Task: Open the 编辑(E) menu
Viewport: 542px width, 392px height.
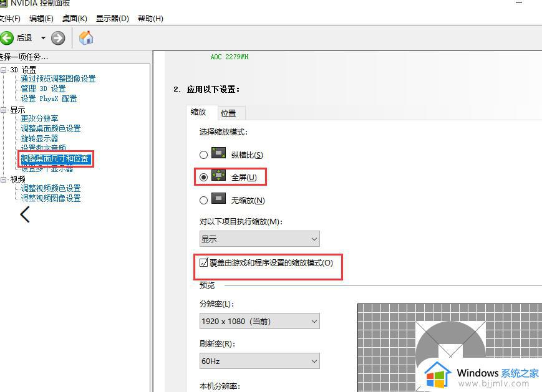Action: click(41, 19)
